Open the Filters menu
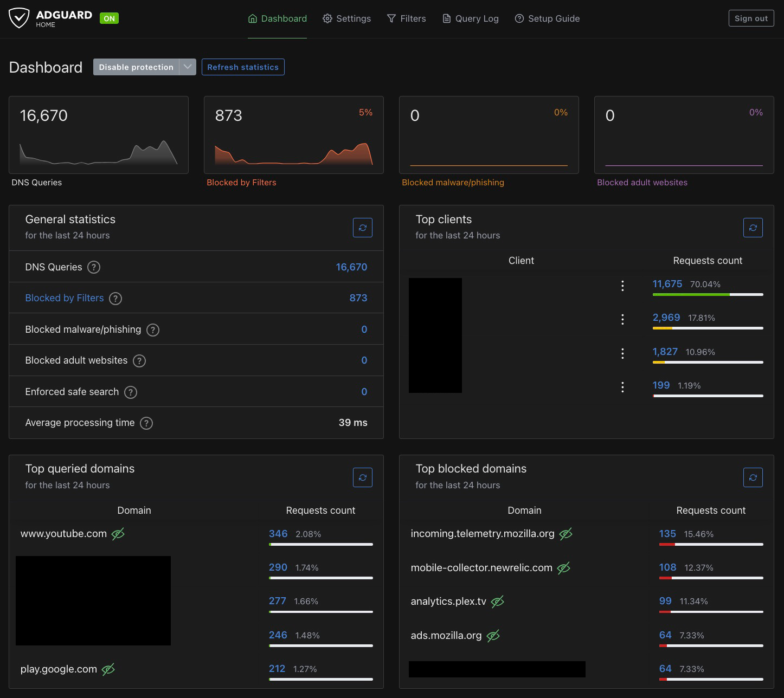Viewport: 784px width, 698px height. pyautogui.click(x=407, y=18)
